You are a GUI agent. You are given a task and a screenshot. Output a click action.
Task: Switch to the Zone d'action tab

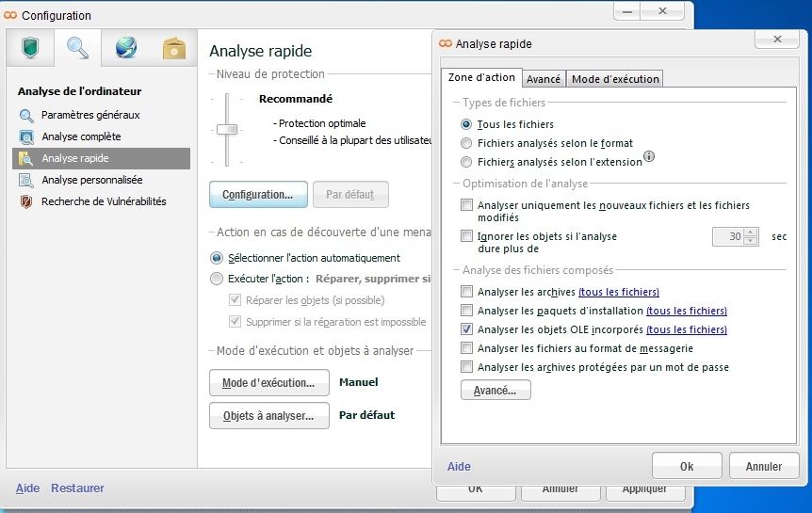481,77
